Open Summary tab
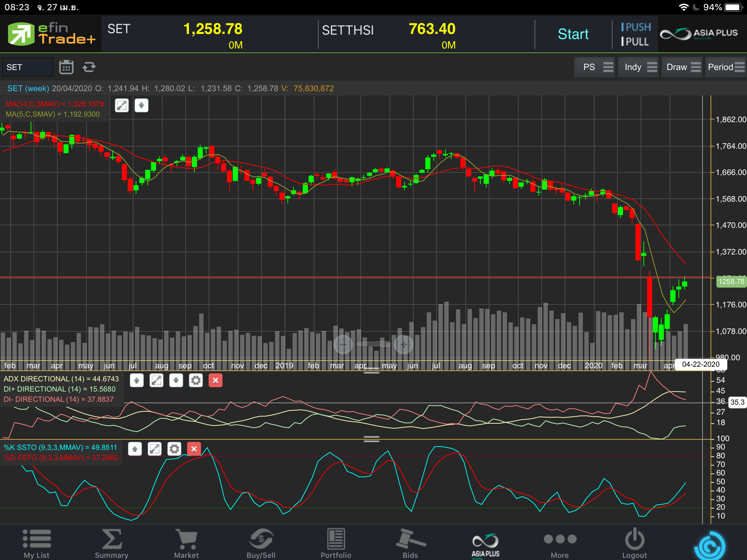 112,543
